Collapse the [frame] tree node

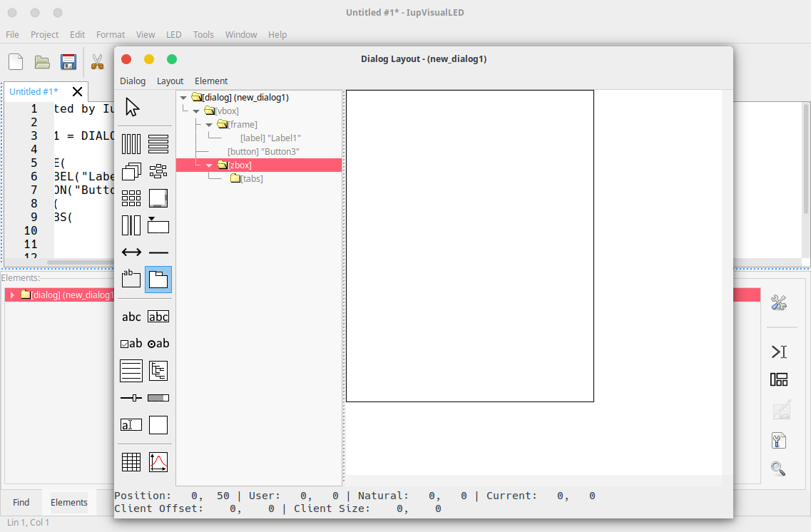pos(209,125)
